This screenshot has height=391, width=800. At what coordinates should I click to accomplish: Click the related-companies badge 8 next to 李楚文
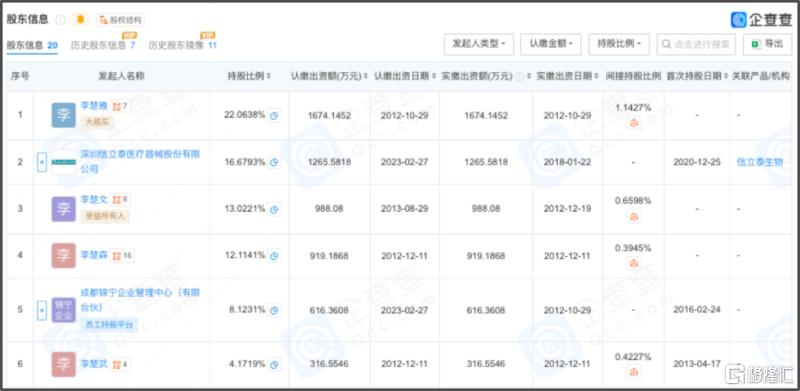pos(121,200)
